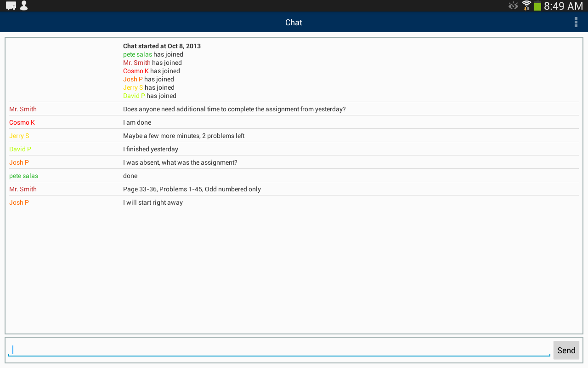Image resolution: width=588 pixels, height=368 pixels.
Task: Select message asking about additional assignment time
Action: point(234,109)
